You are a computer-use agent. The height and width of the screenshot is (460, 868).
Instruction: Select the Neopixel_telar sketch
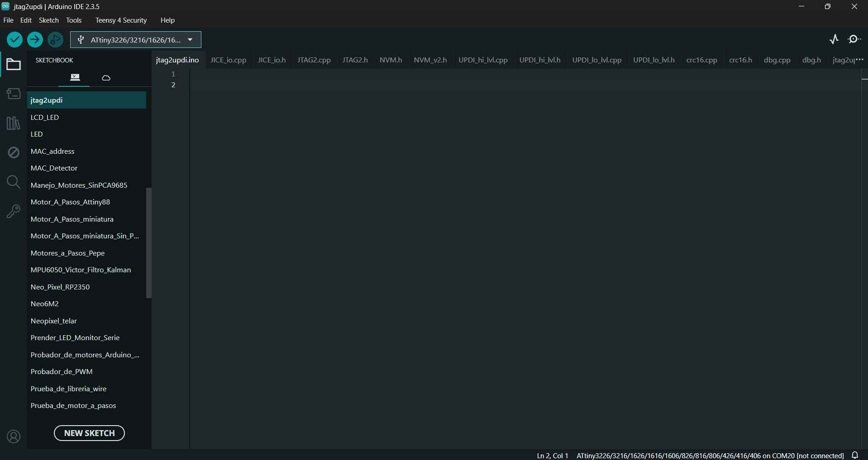pyautogui.click(x=86, y=321)
